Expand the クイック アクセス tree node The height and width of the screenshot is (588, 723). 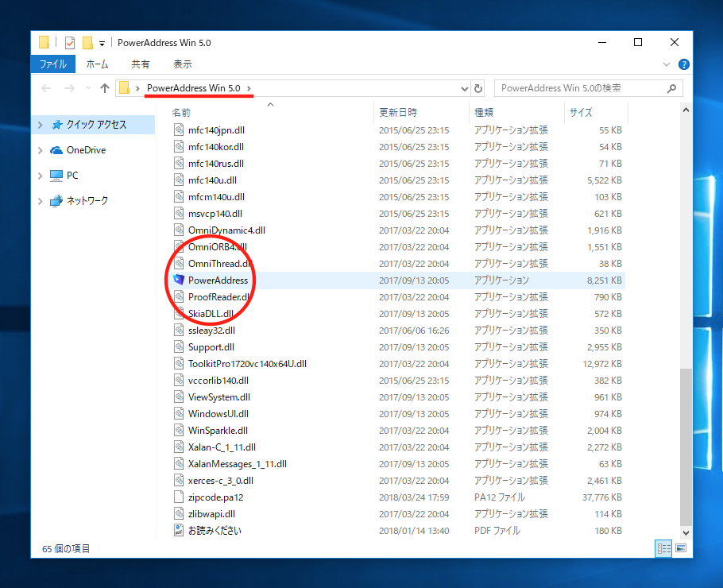click(40, 125)
